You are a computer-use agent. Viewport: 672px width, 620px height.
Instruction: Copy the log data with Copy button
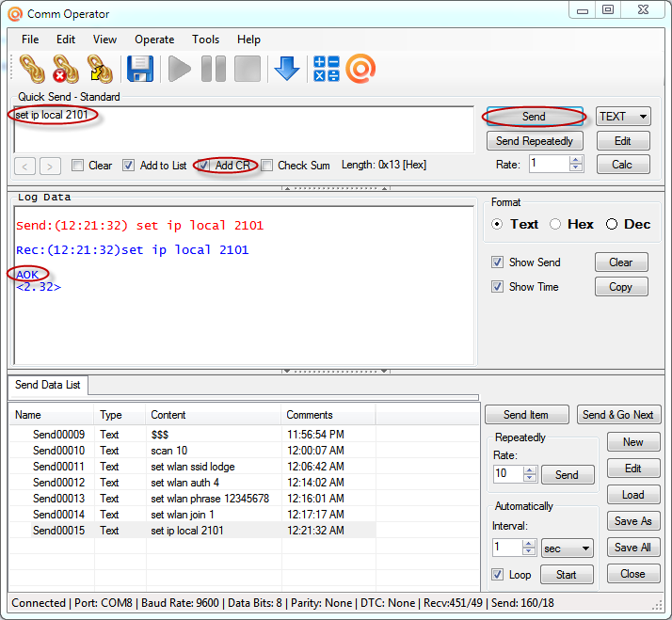[x=621, y=287]
